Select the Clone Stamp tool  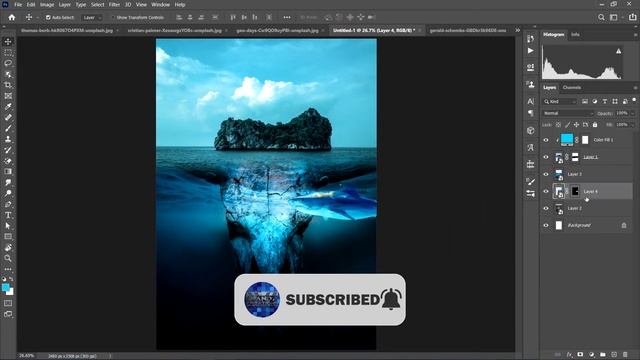(x=8, y=139)
